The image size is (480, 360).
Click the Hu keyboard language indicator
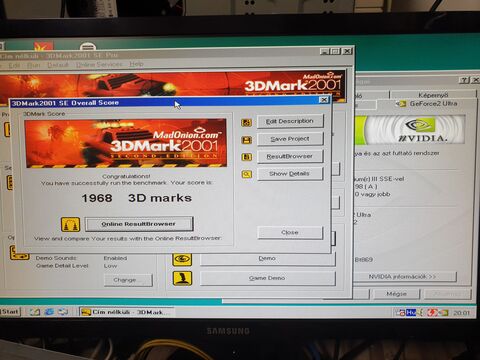(x=411, y=313)
